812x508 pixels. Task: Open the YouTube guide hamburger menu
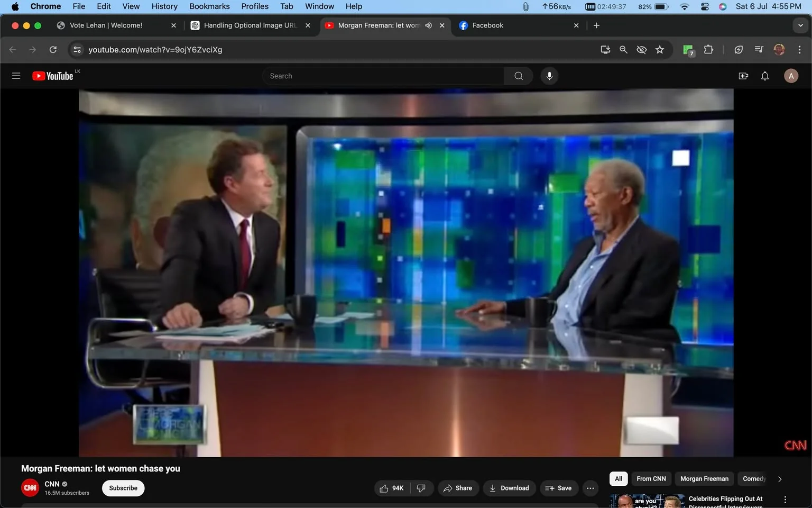16,76
